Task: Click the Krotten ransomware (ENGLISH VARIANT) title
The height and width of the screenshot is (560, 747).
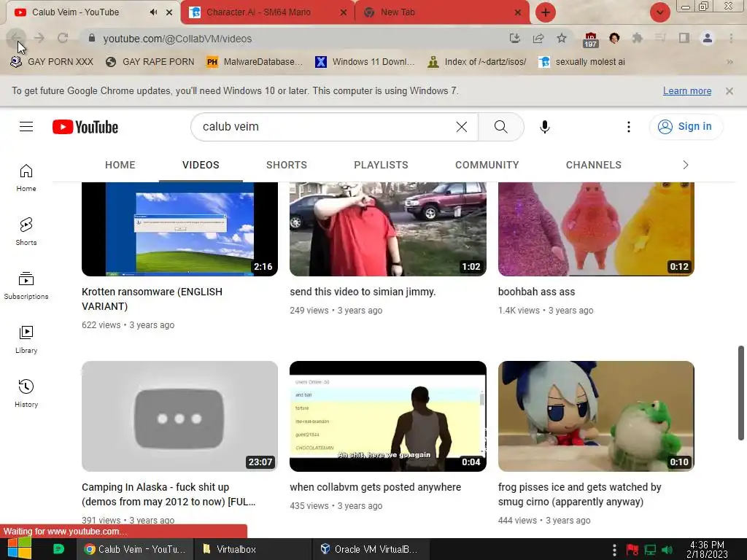Action: (x=152, y=299)
